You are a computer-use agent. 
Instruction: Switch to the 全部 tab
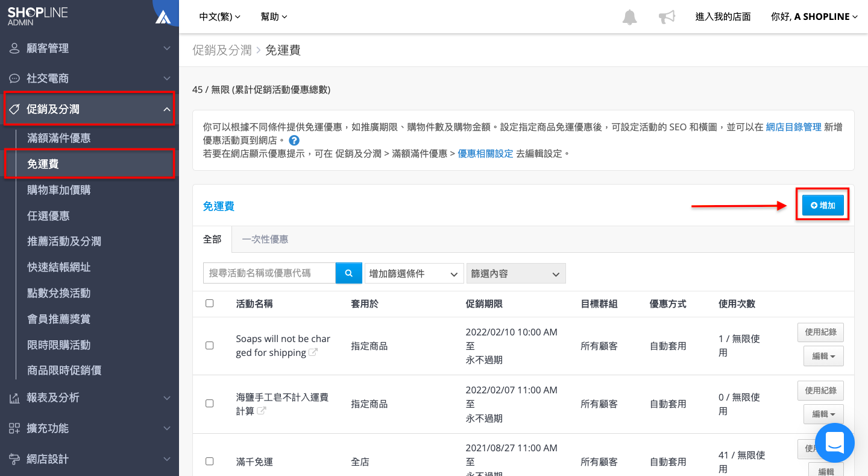coord(212,240)
